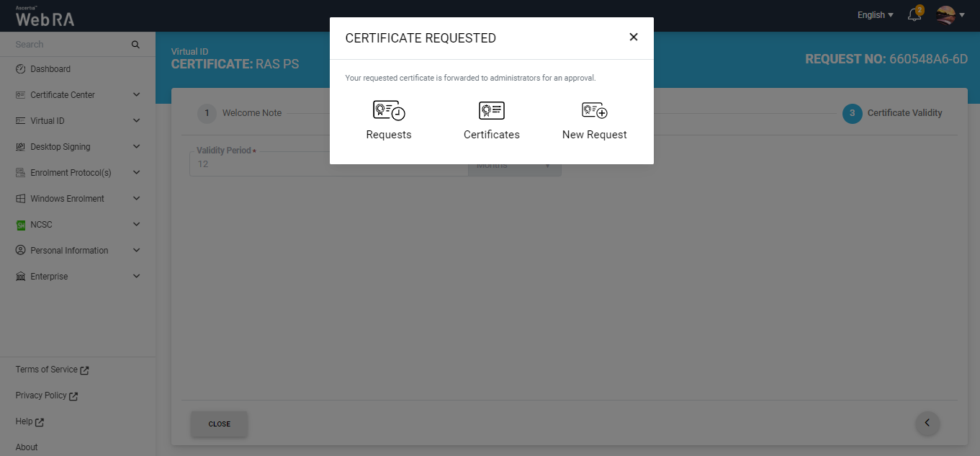Open the Months unit dropdown

click(515, 165)
